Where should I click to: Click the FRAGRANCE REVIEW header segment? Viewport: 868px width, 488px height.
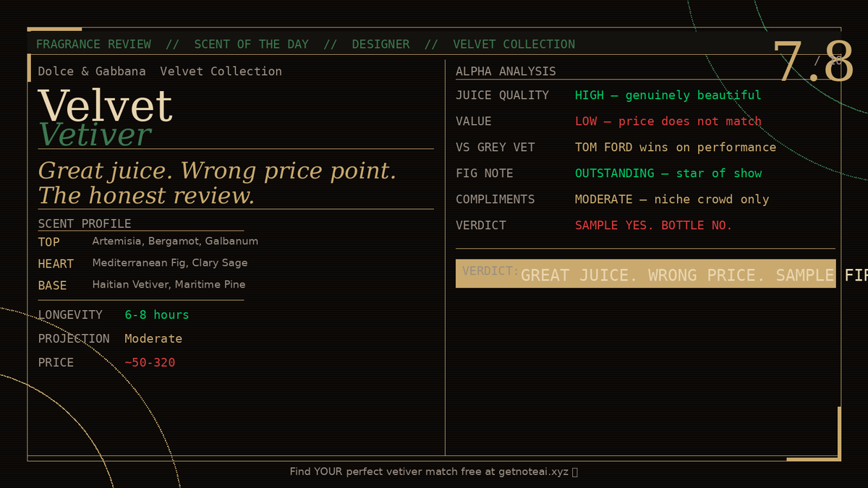93,44
